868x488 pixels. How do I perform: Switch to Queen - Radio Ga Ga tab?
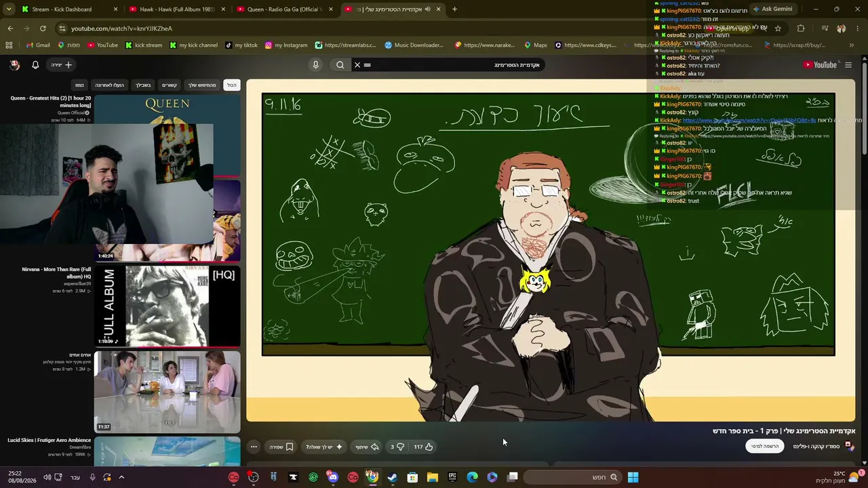[x=285, y=9]
